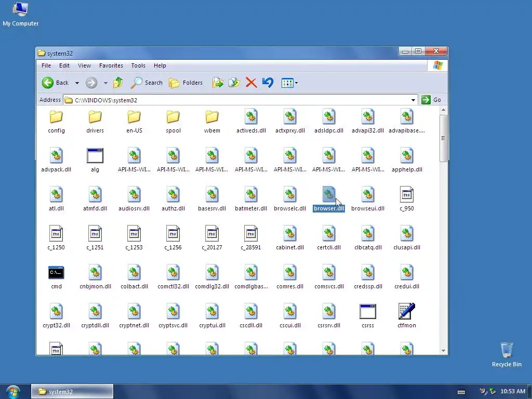Click the selected browser.dll file name
Screen dimensions: 532x399
click(329, 208)
